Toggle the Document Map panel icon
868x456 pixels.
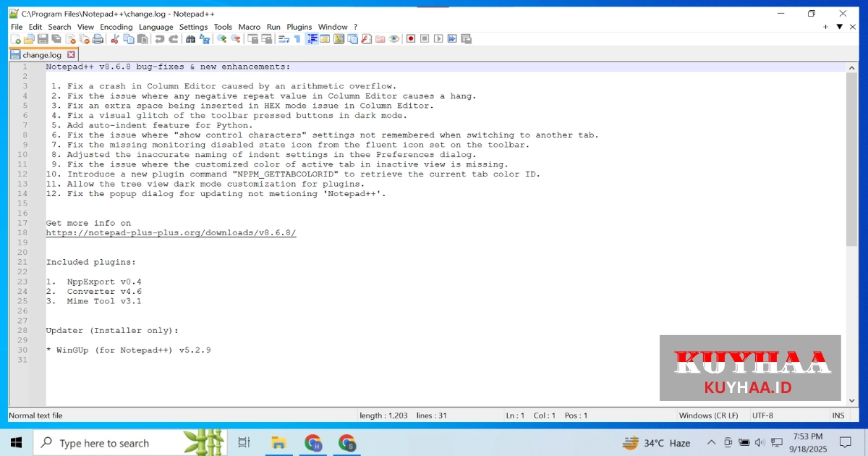coord(339,39)
